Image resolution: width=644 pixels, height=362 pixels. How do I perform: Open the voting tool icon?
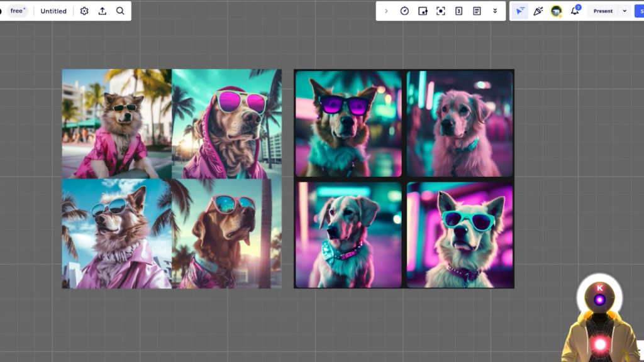[423, 11]
